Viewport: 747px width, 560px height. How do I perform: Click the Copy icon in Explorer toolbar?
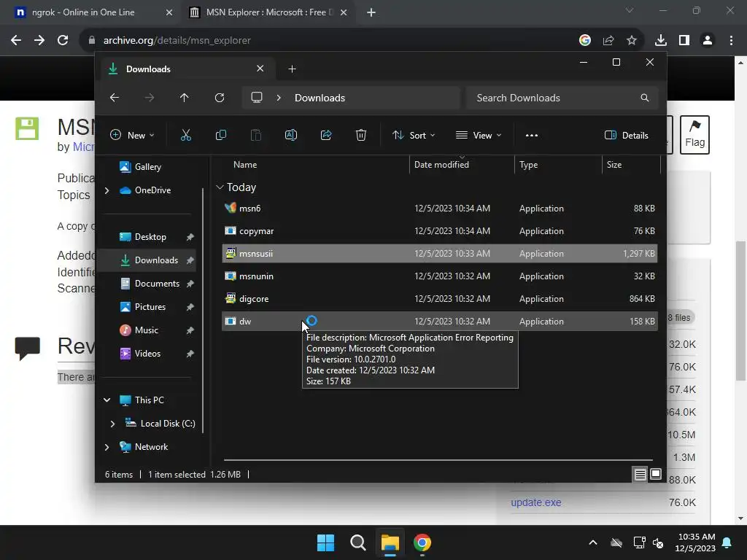click(x=220, y=135)
